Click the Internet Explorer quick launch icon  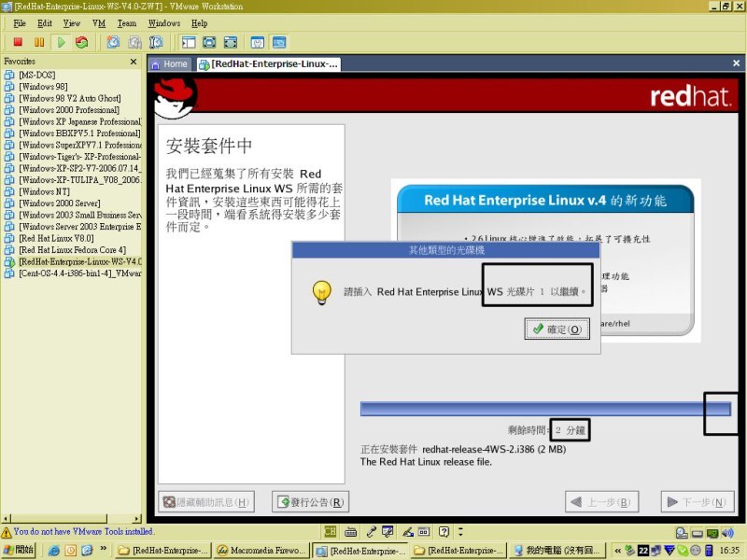54,550
